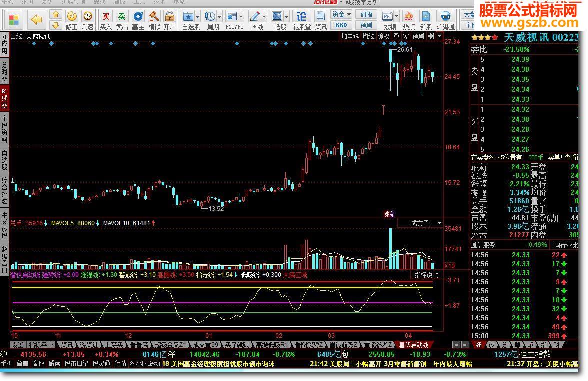Open the 新股 IPO icon

point(426,20)
